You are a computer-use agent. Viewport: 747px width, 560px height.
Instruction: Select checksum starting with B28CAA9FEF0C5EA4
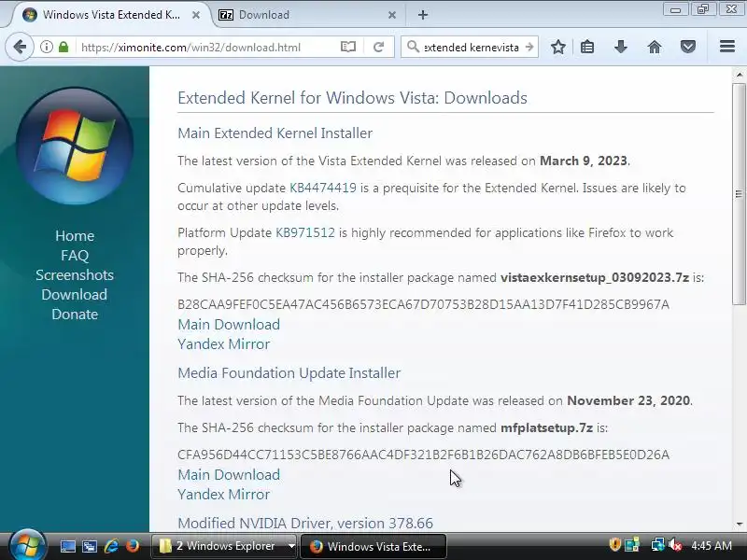click(424, 304)
